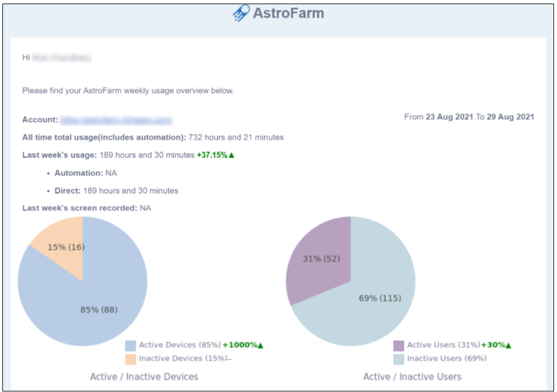Select the orange Inactive Devices legend swatch
Image resolution: width=557 pixels, height=392 pixels.
tap(131, 359)
